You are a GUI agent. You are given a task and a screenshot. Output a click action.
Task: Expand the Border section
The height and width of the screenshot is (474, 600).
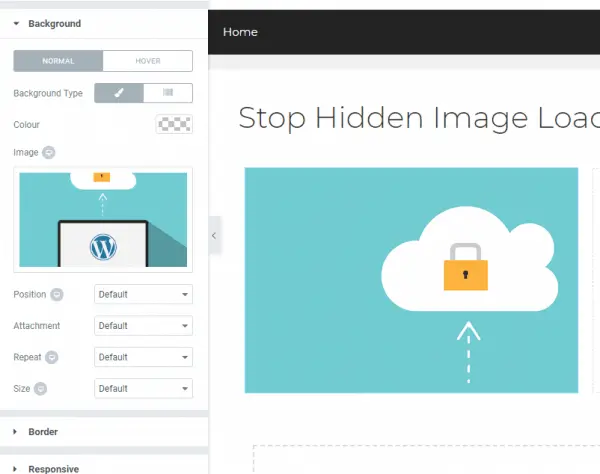coord(103,432)
